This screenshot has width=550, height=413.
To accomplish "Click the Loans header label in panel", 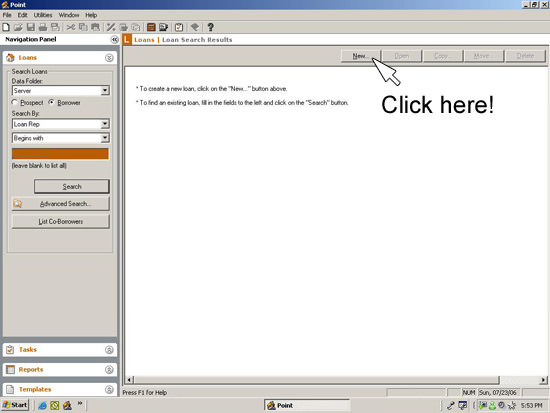I will pos(28,58).
